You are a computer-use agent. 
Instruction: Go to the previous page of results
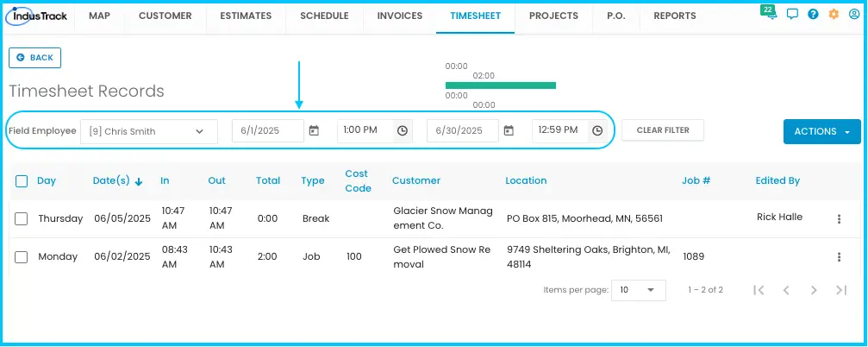pos(786,290)
